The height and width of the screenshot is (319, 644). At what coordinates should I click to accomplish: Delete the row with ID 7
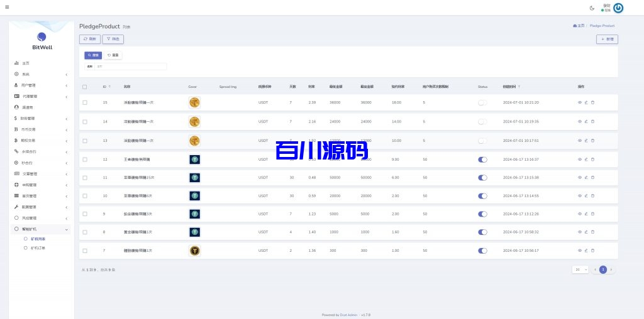click(592, 250)
